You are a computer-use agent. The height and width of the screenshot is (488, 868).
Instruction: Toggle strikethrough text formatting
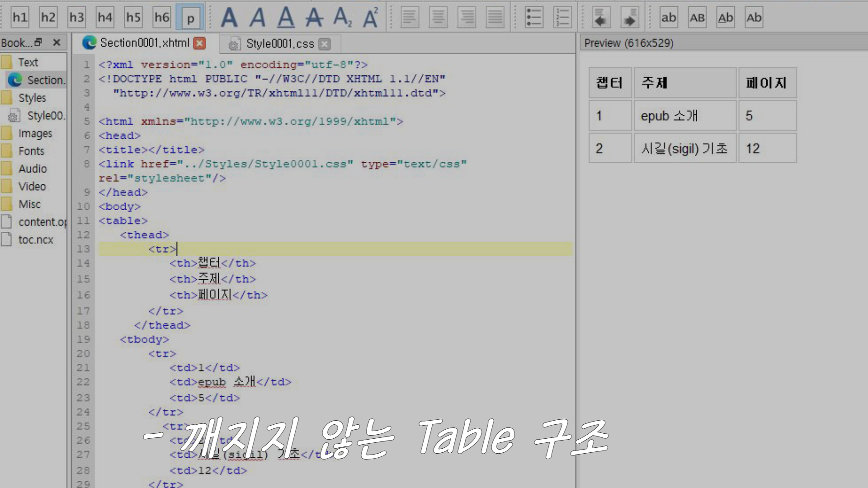coord(314,18)
